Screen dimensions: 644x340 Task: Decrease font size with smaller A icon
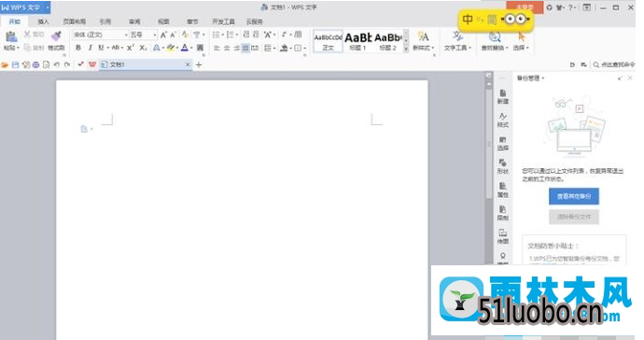[174, 35]
